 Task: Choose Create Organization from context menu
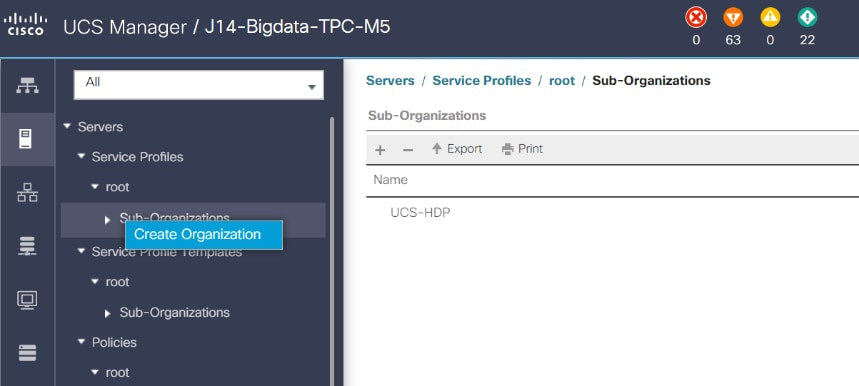204,235
